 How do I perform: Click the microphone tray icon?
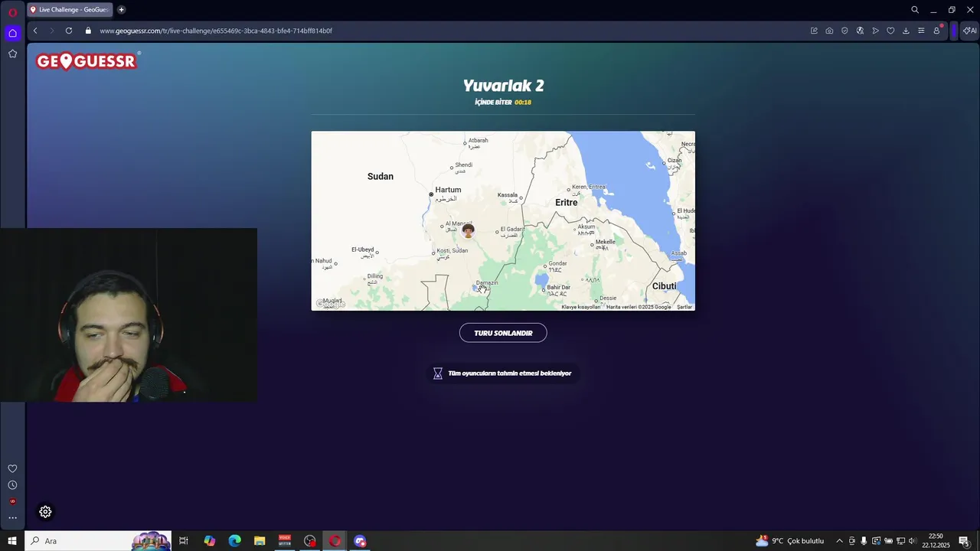tap(864, 541)
